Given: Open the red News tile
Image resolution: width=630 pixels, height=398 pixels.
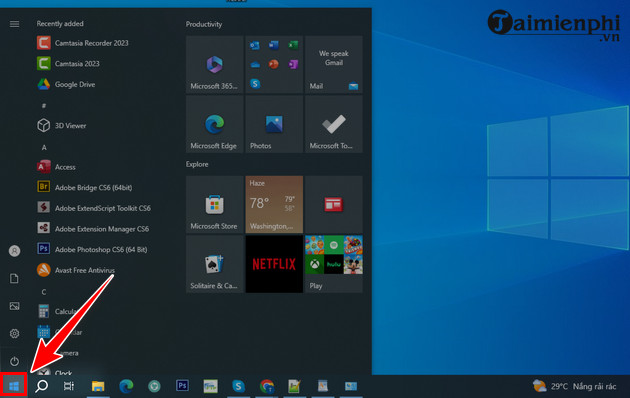Looking at the screenshot, I should 333,204.
